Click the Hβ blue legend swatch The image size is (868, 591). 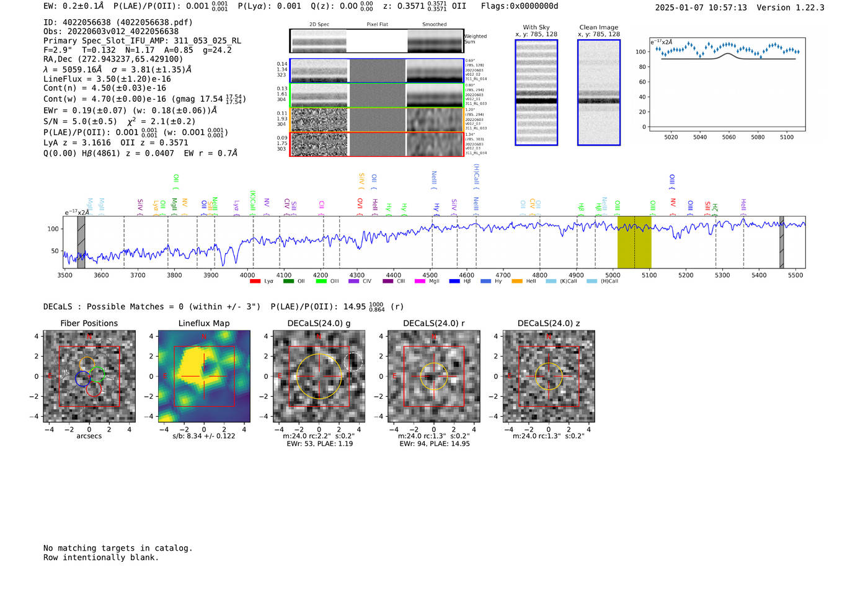click(x=454, y=281)
